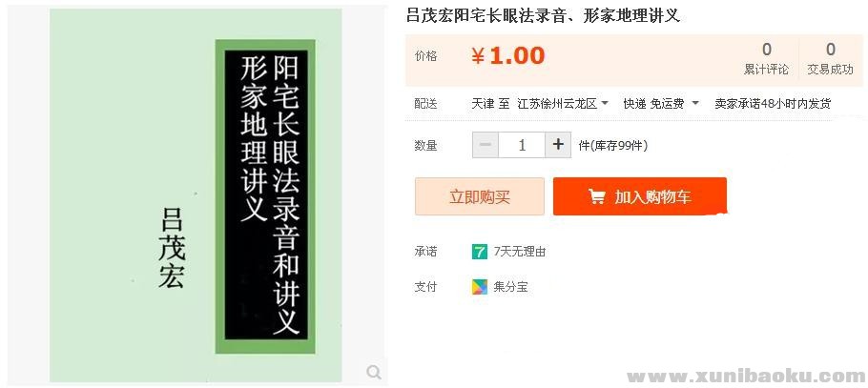Expand the 江苏徐州云龙区 destination dropdown

[563, 104]
